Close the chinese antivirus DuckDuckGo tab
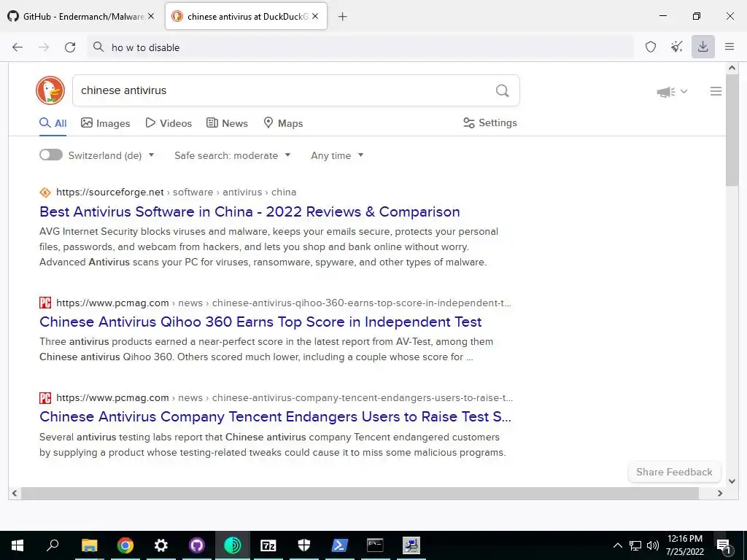747x560 pixels. [x=315, y=16]
